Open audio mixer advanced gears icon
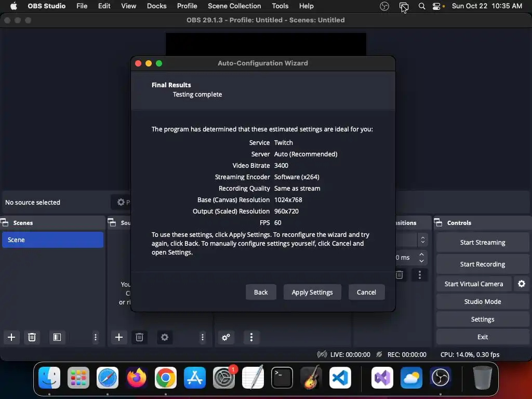Screen dimensions: 532x399 (226, 337)
